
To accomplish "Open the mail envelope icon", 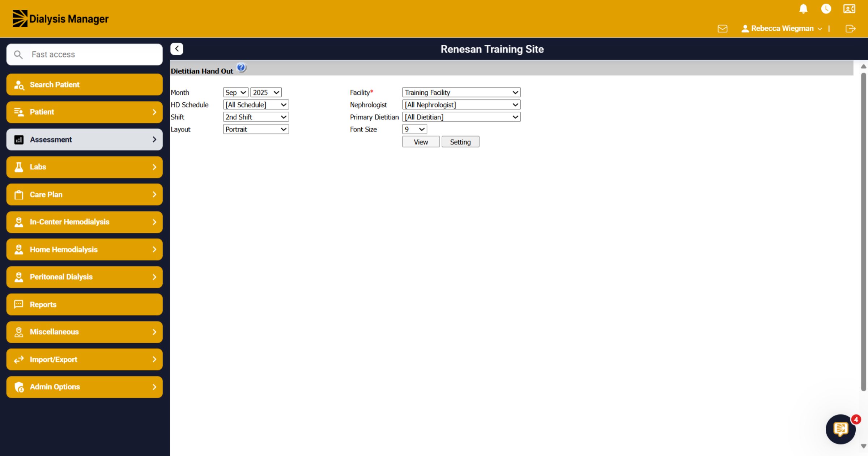I will [x=722, y=29].
